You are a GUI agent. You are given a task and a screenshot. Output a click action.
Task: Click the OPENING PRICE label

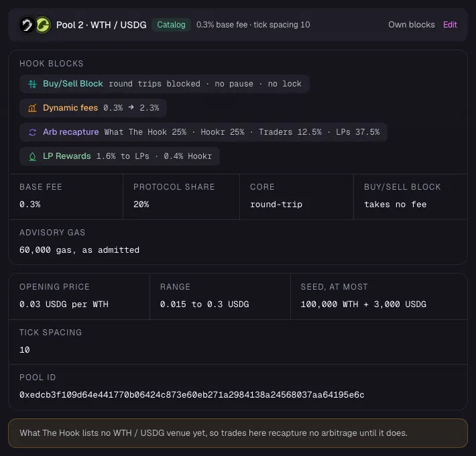55,287
